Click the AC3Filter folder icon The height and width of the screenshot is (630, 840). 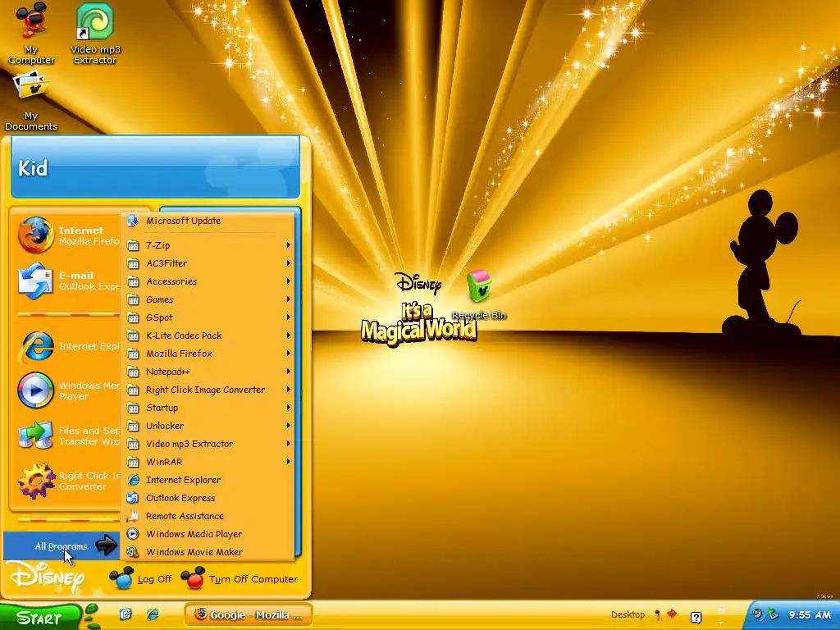(133, 263)
